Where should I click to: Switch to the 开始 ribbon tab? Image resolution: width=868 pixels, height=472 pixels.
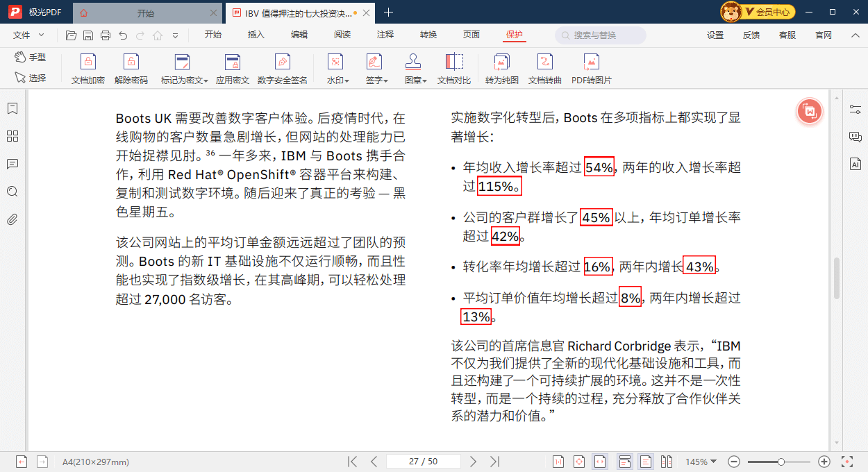click(x=213, y=35)
